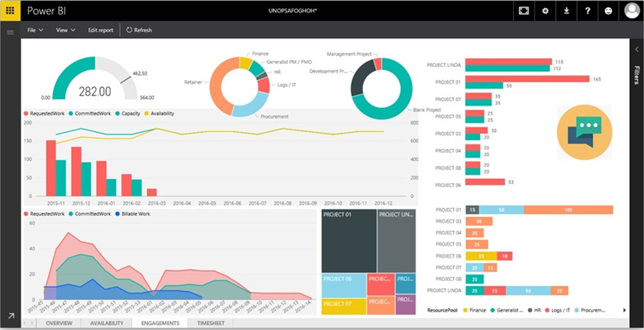Click Edit report in the toolbar
The image size is (644, 330).
[100, 30]
